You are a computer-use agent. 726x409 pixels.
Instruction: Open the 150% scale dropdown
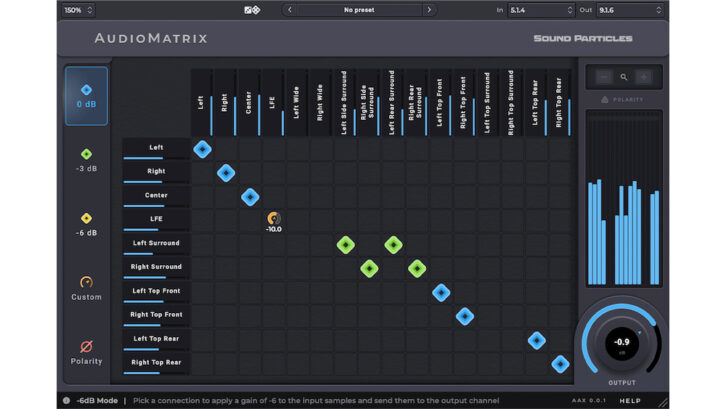pos(78,10)
